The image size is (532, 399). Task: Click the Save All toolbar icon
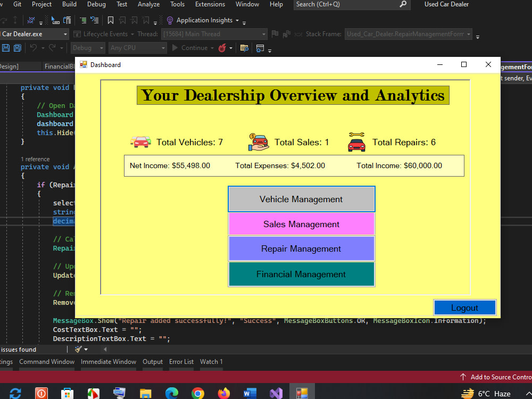tap(16, 47)
